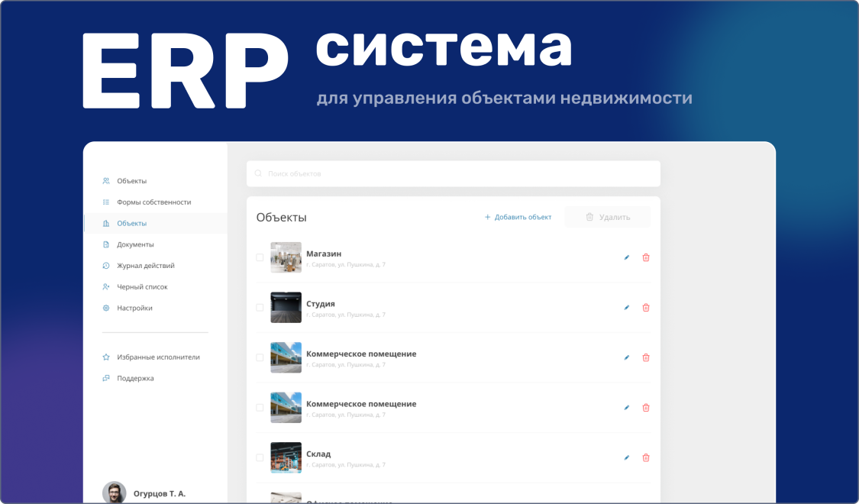Tick the checkbox for the Магазин row
The width and height of the screenshot is (859, 504).
coord(260,257)
